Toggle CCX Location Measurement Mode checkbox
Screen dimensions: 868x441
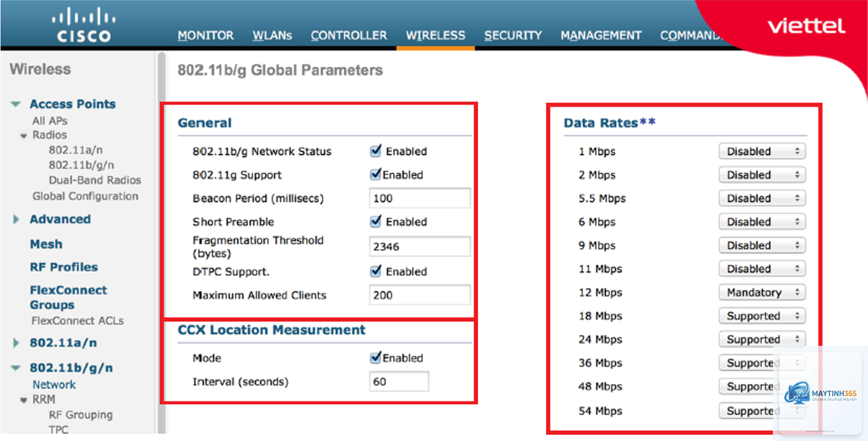(x=376, y=357)
